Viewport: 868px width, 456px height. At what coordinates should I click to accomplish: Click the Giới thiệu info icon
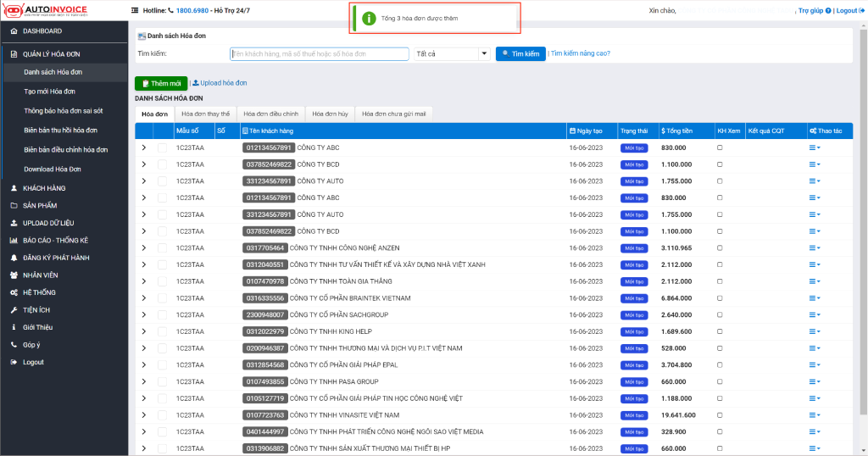tap(14, 327)
